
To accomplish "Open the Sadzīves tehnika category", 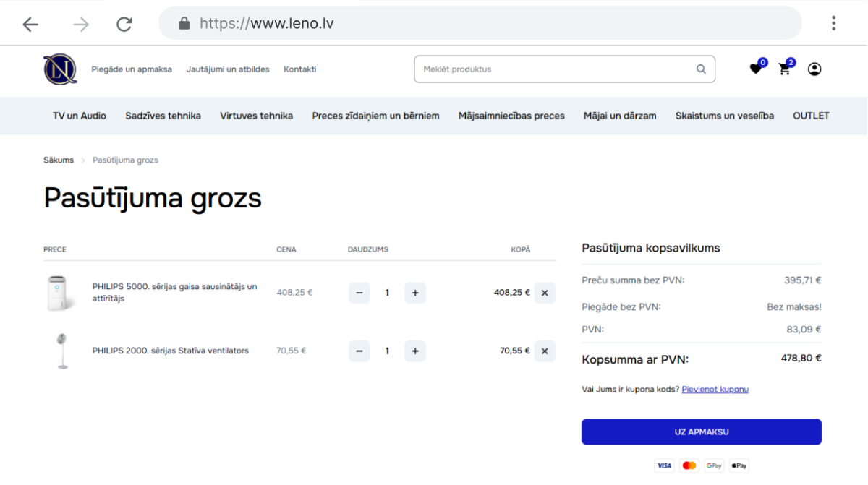I will [x=163, y=116].
